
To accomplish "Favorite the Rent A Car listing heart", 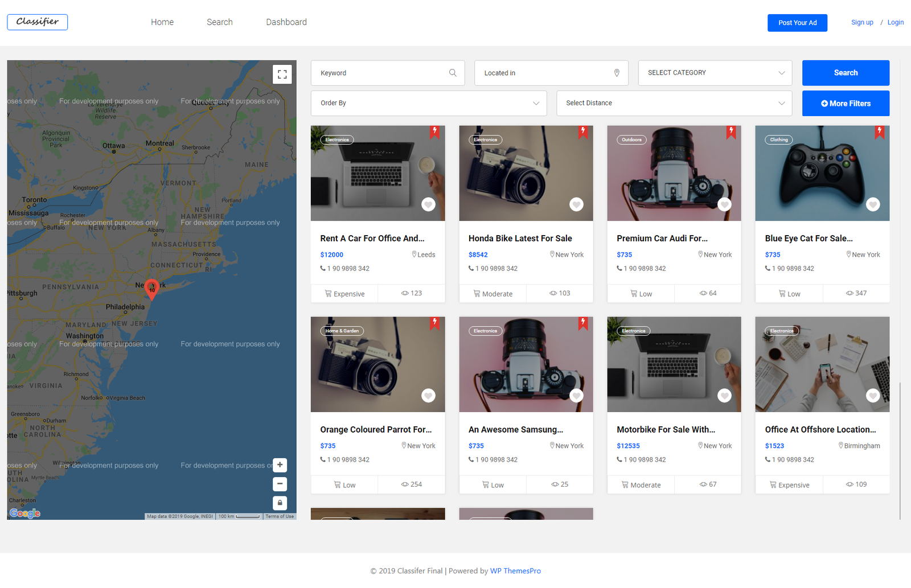I will (428, 204).
